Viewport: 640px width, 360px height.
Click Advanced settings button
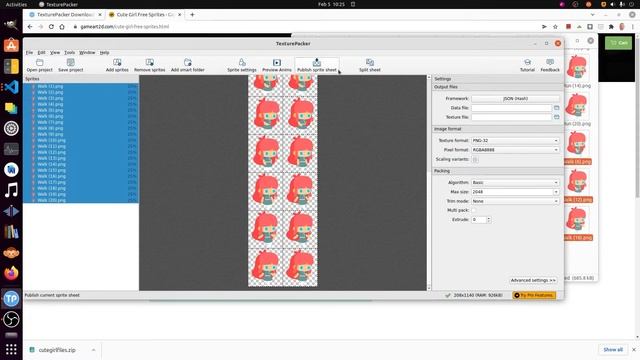tap(533, 280)
